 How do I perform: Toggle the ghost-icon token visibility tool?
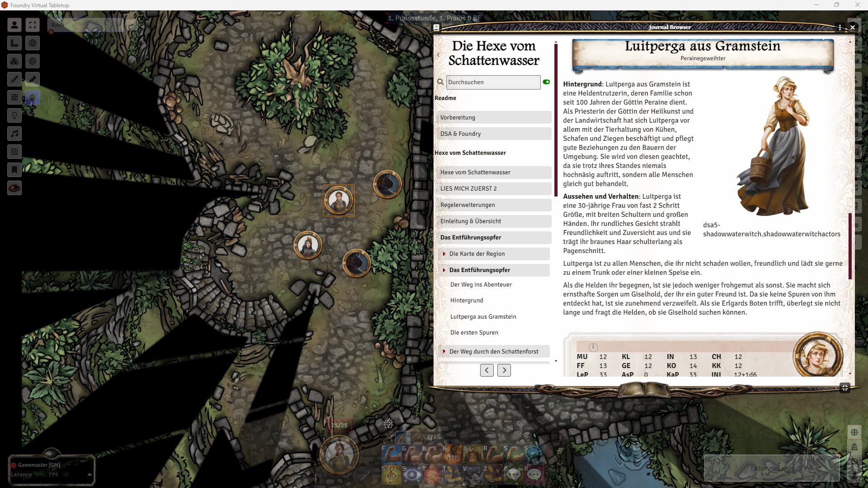[x=33, y=97]
